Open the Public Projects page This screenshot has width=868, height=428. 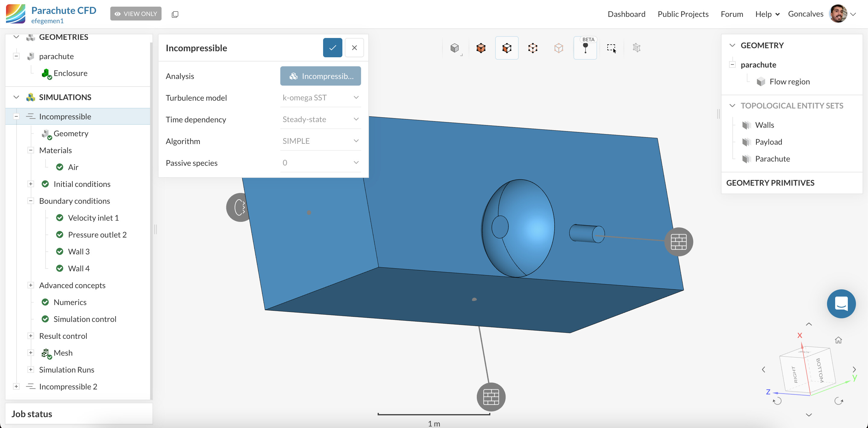pyautogui.click(x=683, y=14)
